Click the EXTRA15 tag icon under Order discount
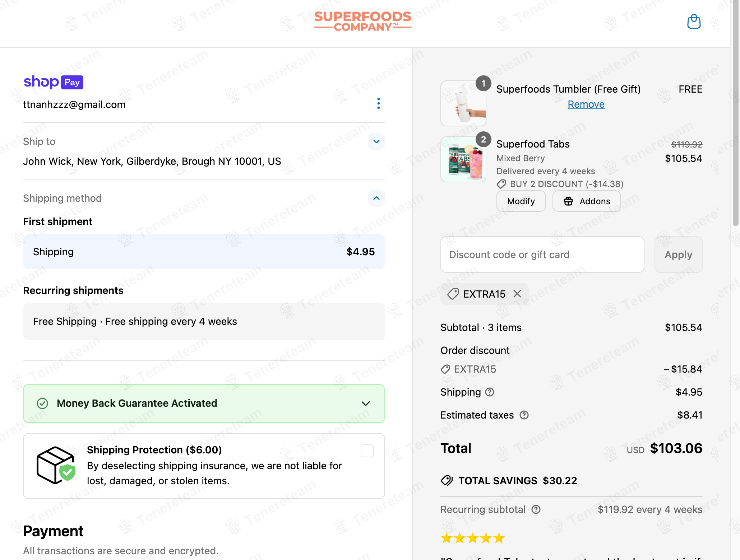The image size is (740, 560). 445,369
